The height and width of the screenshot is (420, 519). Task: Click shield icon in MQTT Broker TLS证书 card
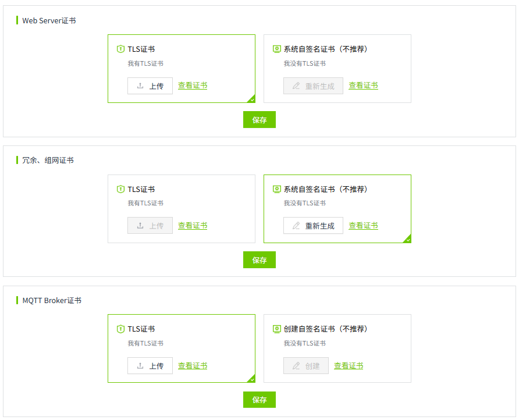120,329
